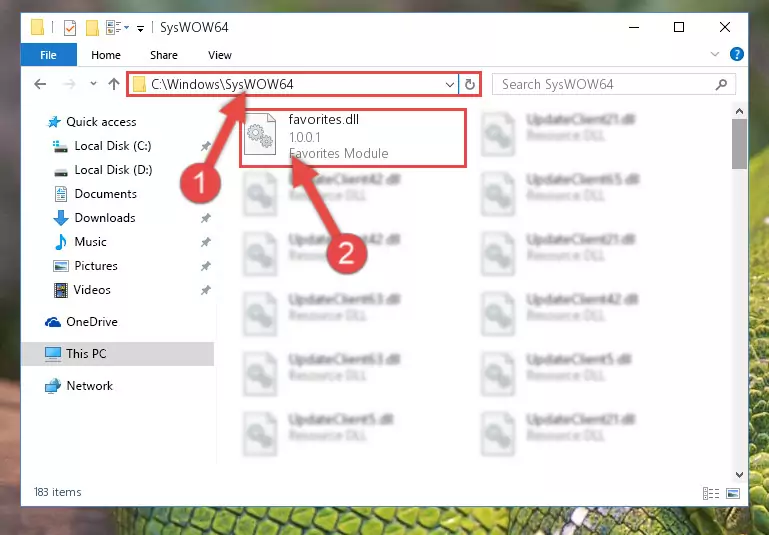Refresh the SysWOW64 folder
This screenshot has width=769, height=535.
coord(469,84)
